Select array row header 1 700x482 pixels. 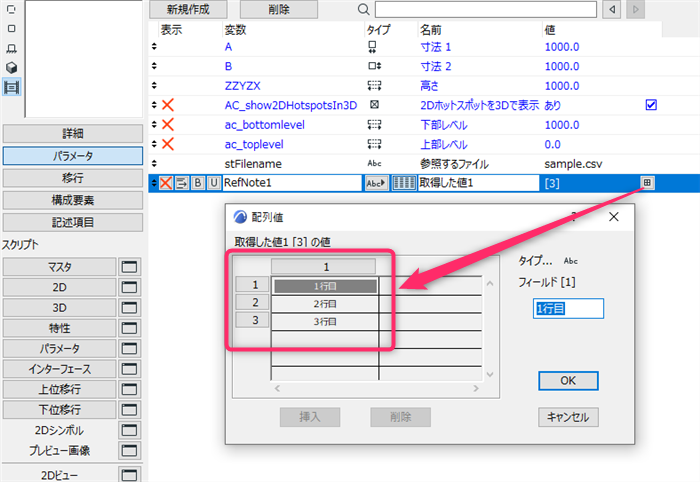[x=253, y=284]
